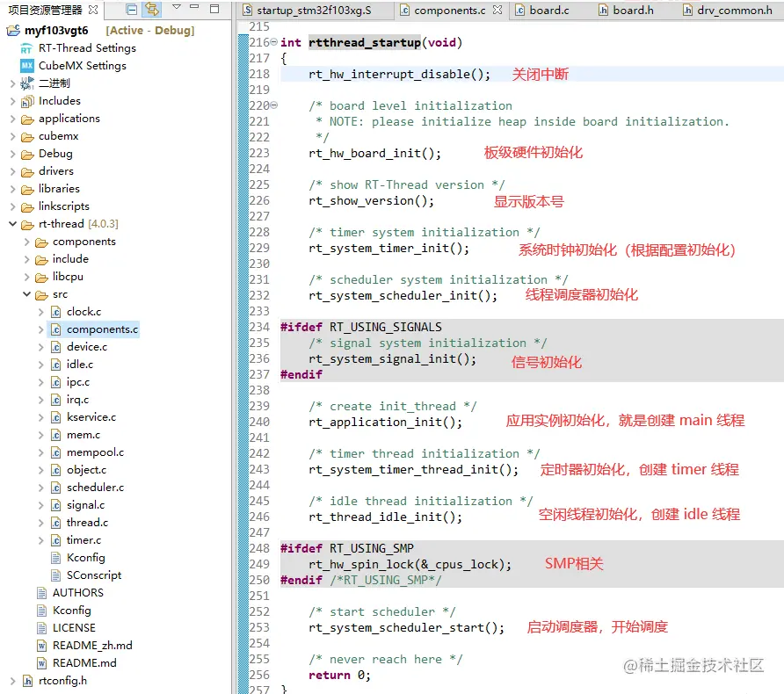Expand the Debug folder
The width and height of the screenshot is (784, 694).
(13, 154)
